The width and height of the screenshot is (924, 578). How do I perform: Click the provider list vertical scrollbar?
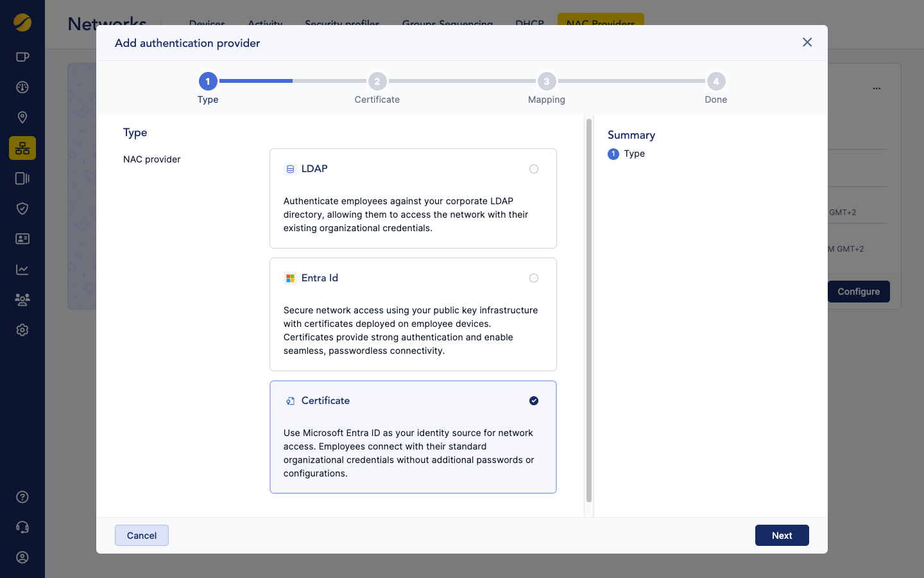(589, 308)
